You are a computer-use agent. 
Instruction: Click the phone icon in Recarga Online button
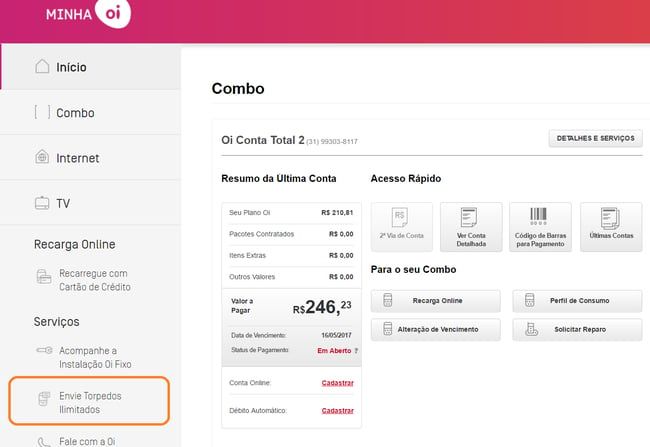tap(388, 300)
